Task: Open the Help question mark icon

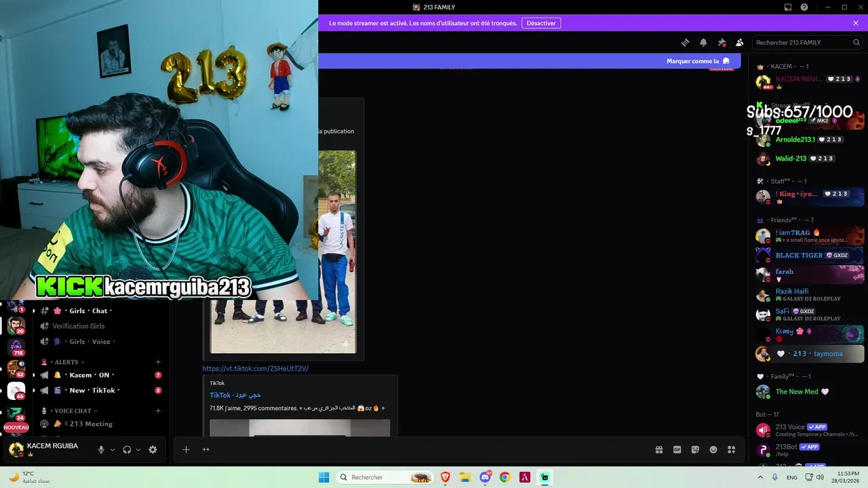Action: coord(804,7)
